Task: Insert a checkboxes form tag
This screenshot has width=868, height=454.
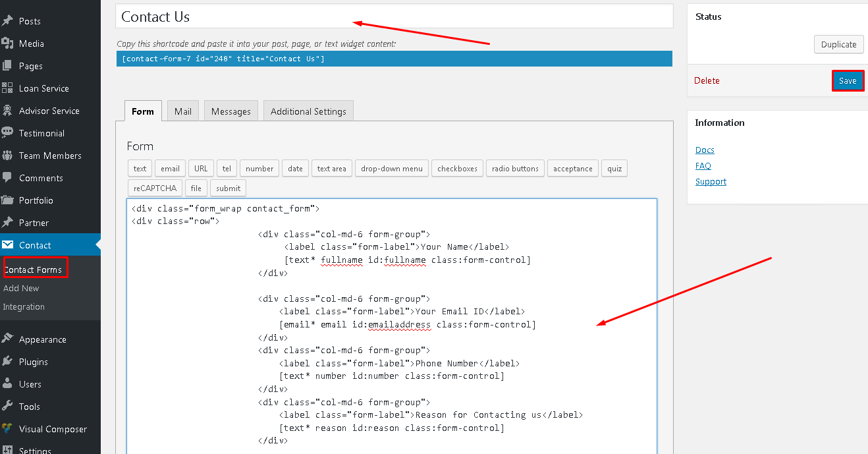Action: tap(457, 169)
